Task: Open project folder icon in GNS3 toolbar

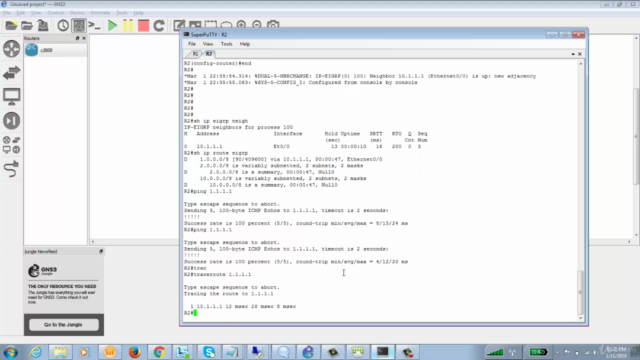Action: (x=27, y=26)
